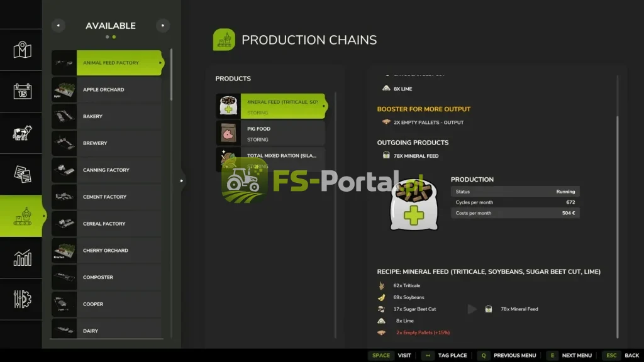Go to previous list with left arrow

58,25
